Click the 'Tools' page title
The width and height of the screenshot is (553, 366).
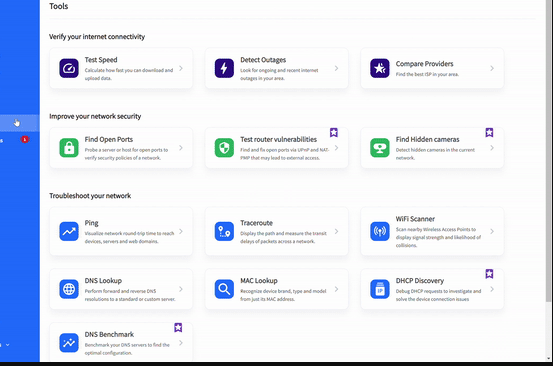click(59, 6)
